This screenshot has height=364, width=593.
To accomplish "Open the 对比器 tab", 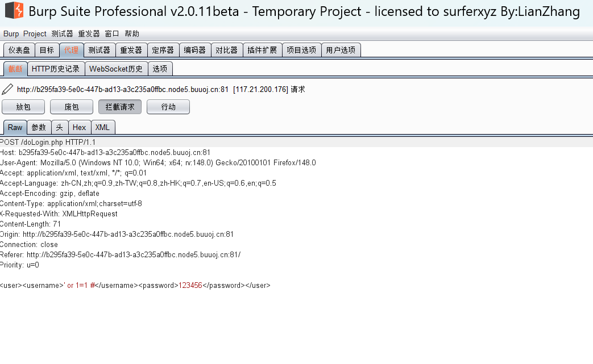I will 226,50.
